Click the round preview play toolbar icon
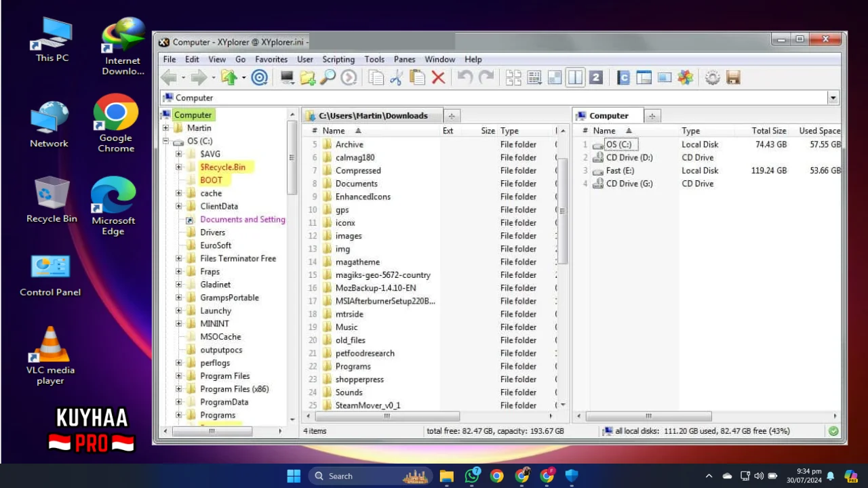The image size is (868, 488). click(x=349, y=78)
